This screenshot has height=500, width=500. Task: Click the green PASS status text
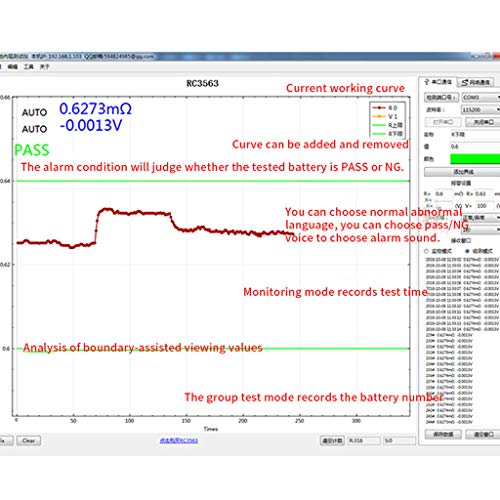pyautogui.click(x=32, y=150)
